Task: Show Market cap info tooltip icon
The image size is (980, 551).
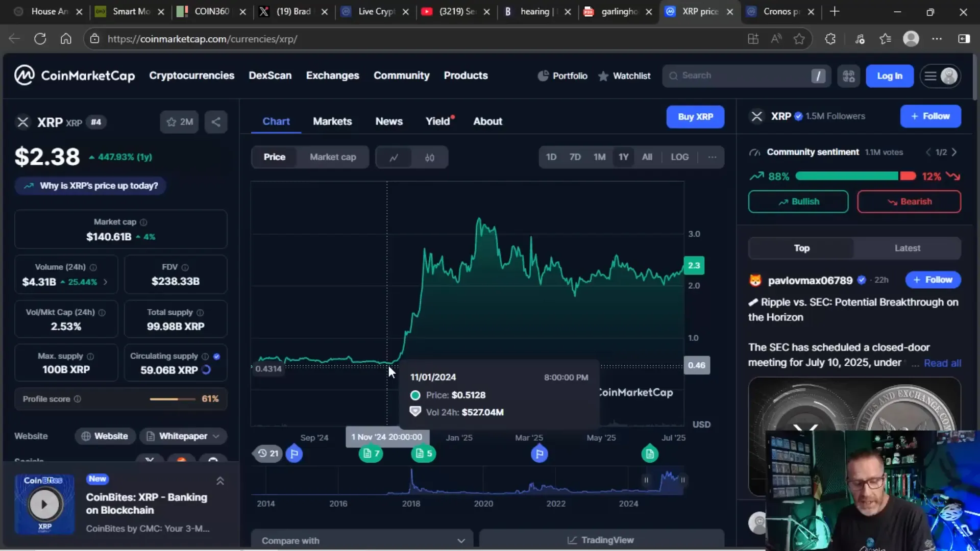Action: pos(143,222)
